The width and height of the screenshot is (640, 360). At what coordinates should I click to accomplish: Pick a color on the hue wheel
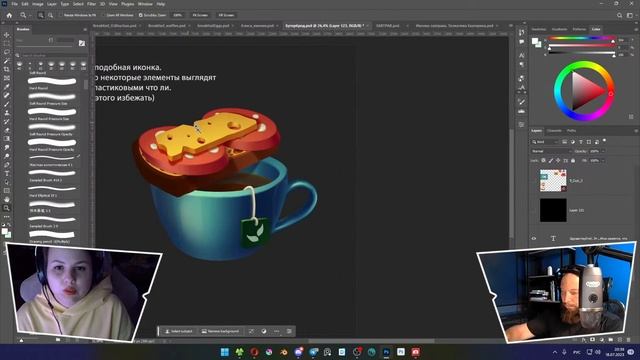(584, 91)
